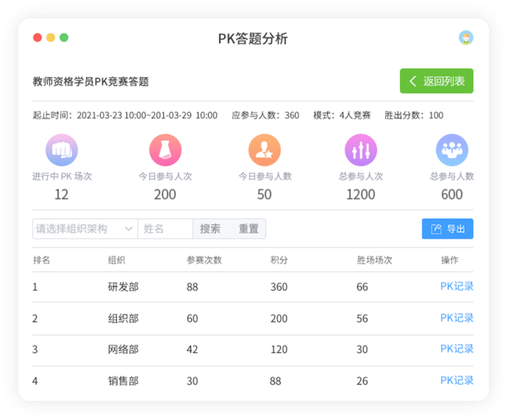
Task: Open PK记录 for 研发部
Action: pyautogui.click(x=457, y=287)
